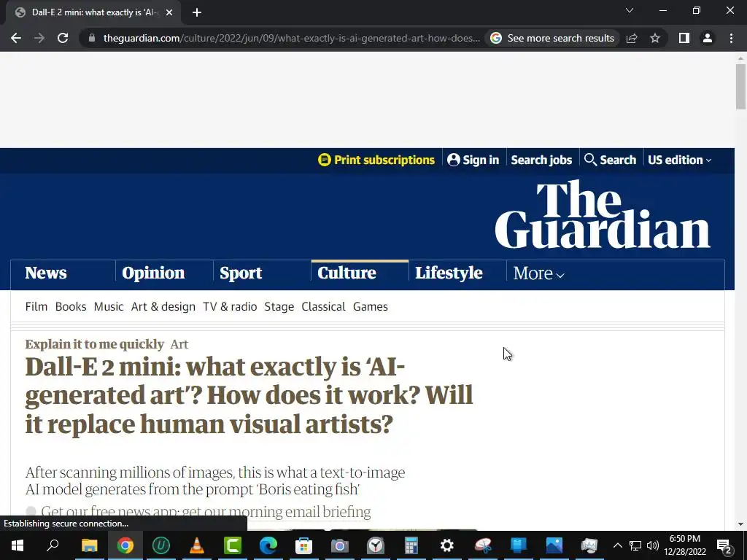This screenshot has height=560, width=747.
Task: Open Settings gear in the taskbar
Action: 447,545
